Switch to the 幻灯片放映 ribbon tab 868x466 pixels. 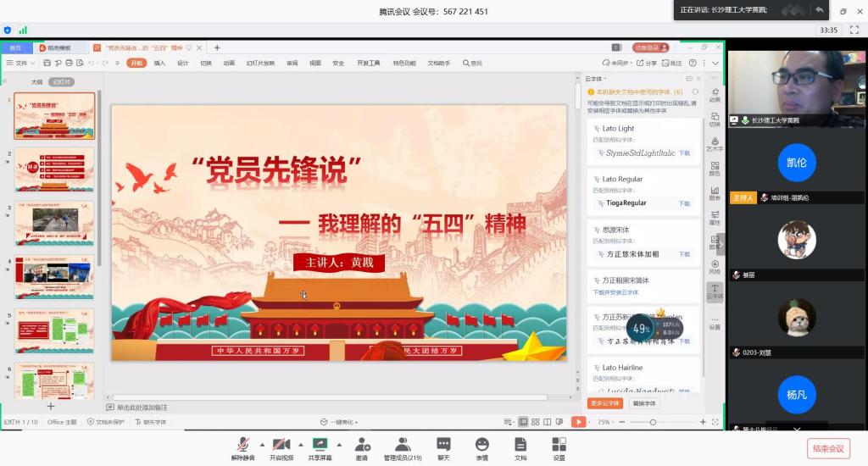tap(260, 63)
